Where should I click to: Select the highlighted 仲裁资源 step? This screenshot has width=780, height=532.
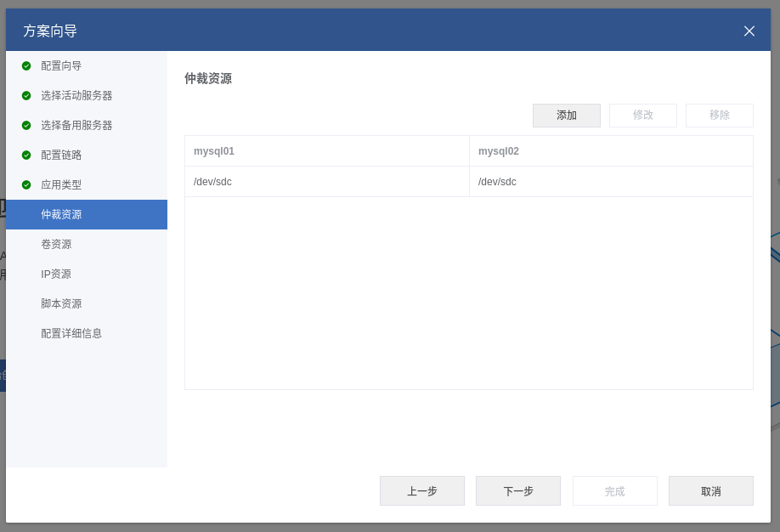tap(61, 214)
